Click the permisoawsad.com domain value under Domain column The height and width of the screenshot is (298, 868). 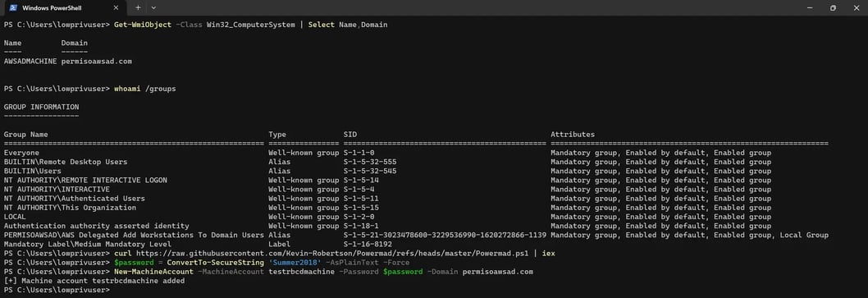96,62
